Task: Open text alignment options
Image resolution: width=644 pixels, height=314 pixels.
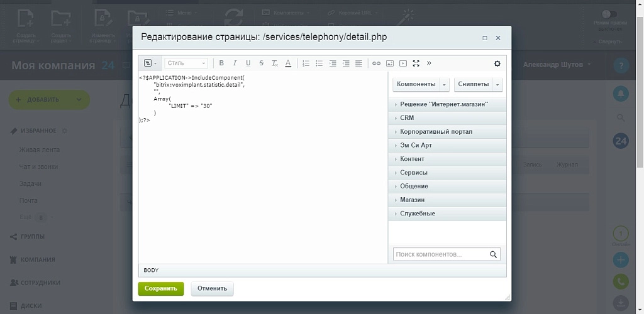Action: click(x=359, y=63)
